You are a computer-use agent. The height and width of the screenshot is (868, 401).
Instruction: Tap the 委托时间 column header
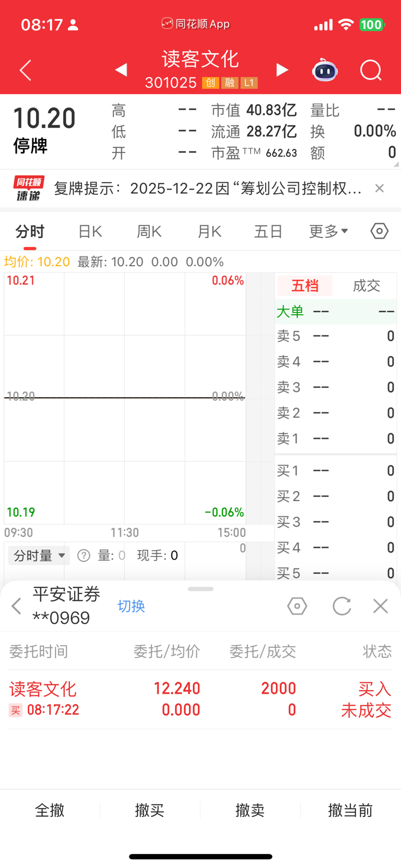pos(39,651)
